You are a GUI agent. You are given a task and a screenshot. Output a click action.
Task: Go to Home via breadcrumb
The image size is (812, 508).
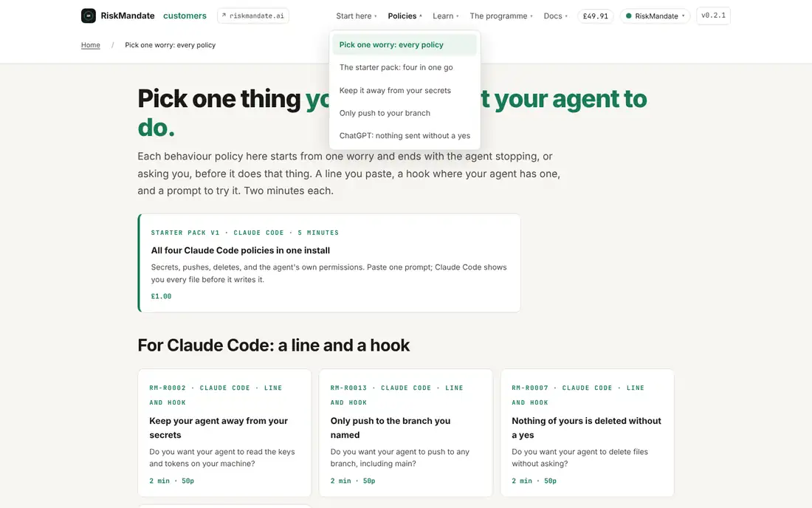coord(91,45)
